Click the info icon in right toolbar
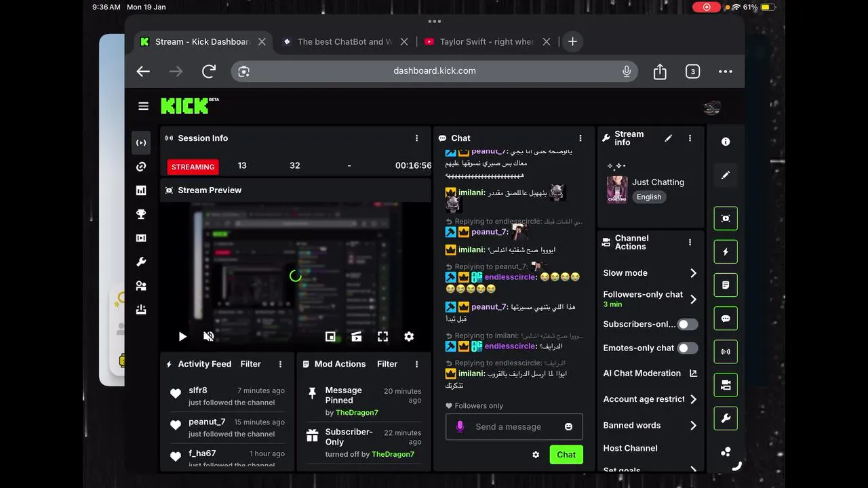Image resolution: width=868 pixels, height=488 pixels. (x=726, y=142)
